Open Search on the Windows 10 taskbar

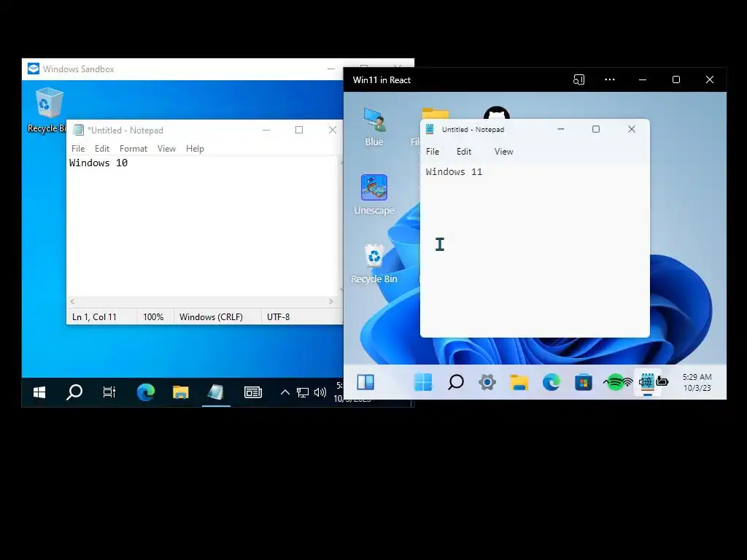(x=74, y=392)
